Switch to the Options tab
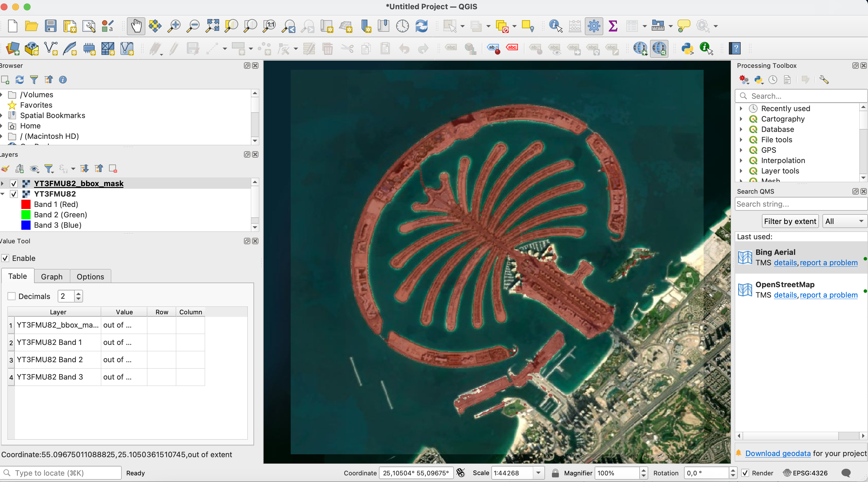This screenshot has height=482, width=868. click(x=90, y=276)
